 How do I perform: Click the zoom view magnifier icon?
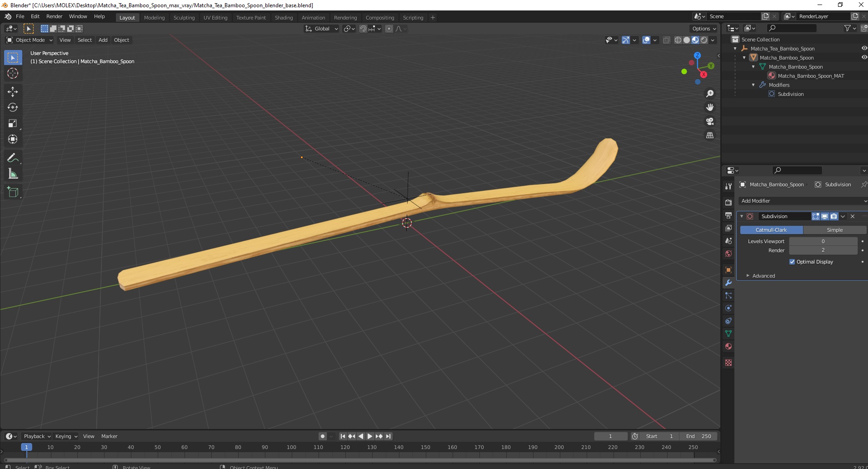[x=710, y=94]
